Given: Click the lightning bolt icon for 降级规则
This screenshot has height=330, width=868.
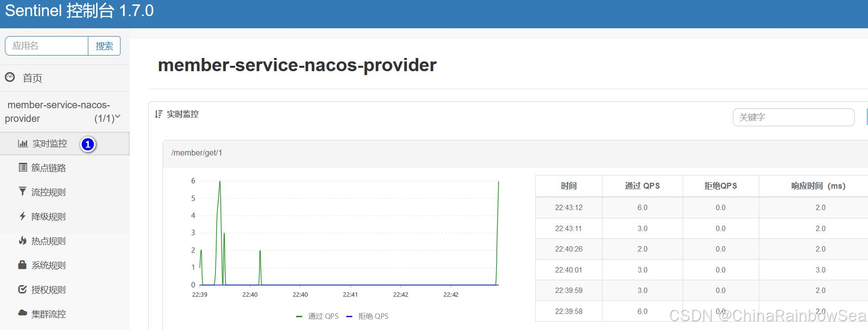Looking at the screenshot, I should (22, 216).
